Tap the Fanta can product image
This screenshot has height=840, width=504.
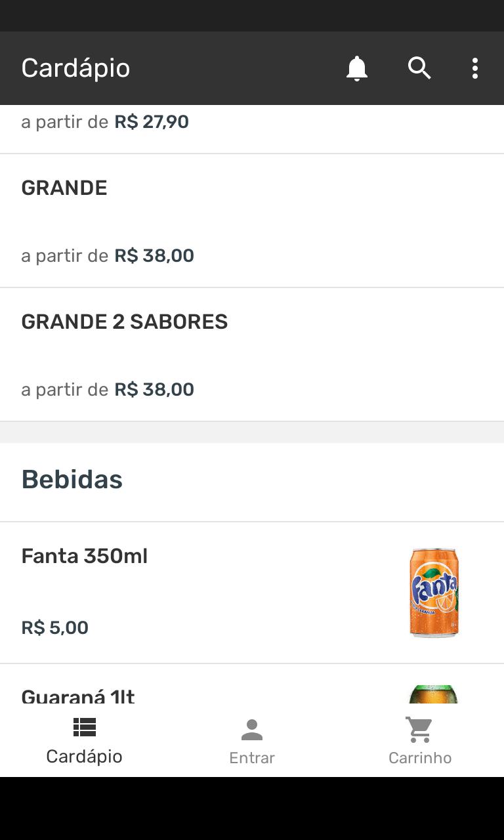click(x=434, y=593)
